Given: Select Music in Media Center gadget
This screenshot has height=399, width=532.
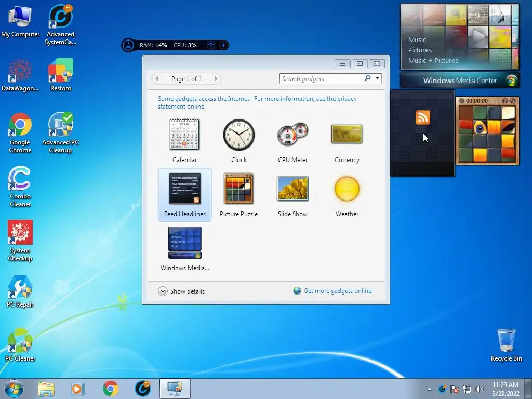Looking at the screenshot, I should tap(417, 39).
